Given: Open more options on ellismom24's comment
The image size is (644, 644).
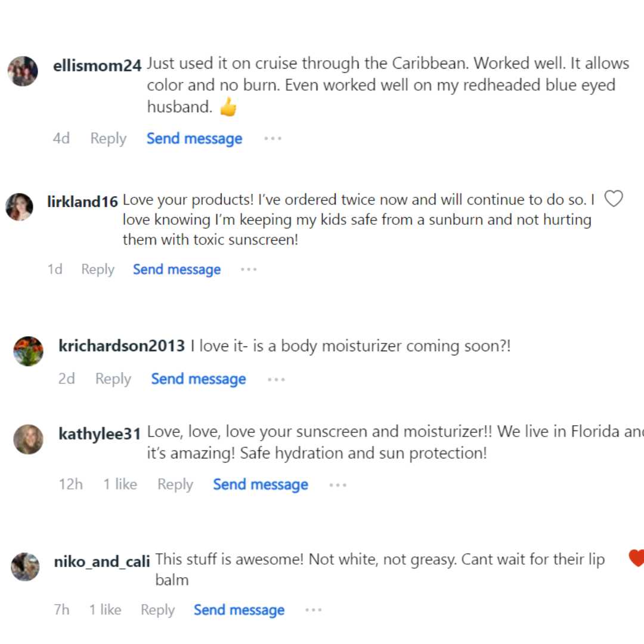Looking at the screenshot, I should coord(273,138).
